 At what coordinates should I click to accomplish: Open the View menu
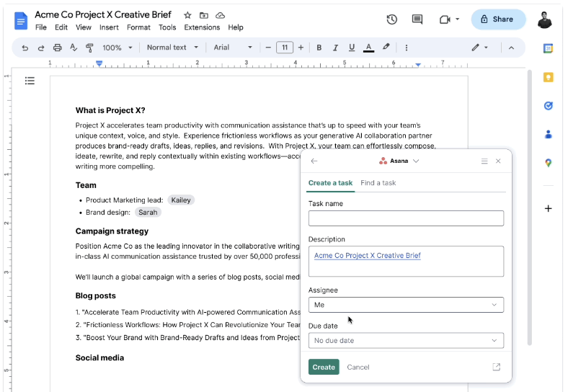pyautogui.click(x=84, y=27)
